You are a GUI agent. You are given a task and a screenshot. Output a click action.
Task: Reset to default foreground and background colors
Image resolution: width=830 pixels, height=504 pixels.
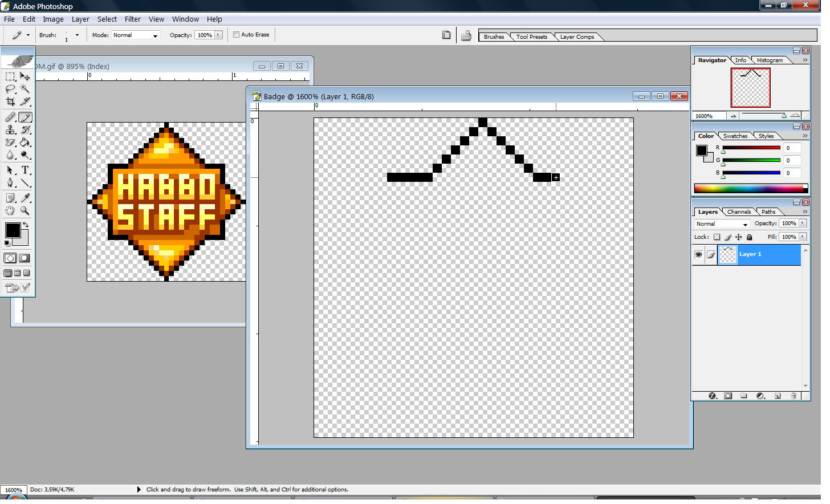click(7, 243)
